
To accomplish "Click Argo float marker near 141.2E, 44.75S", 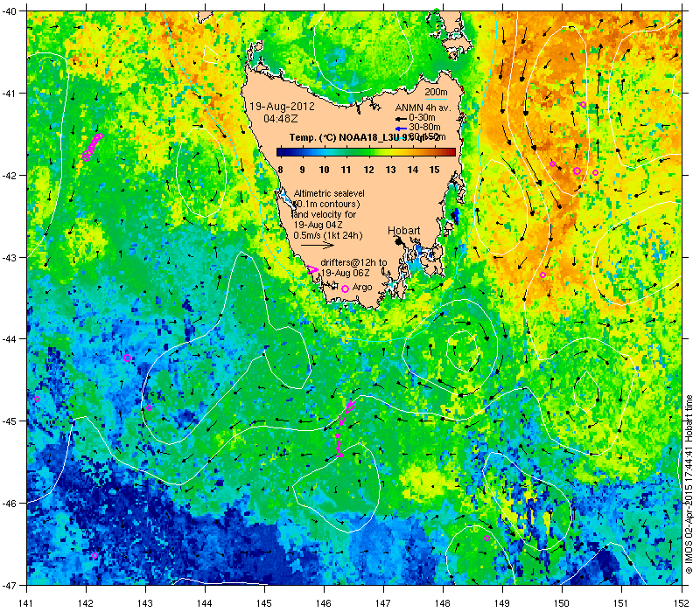I will pos(37,399).
